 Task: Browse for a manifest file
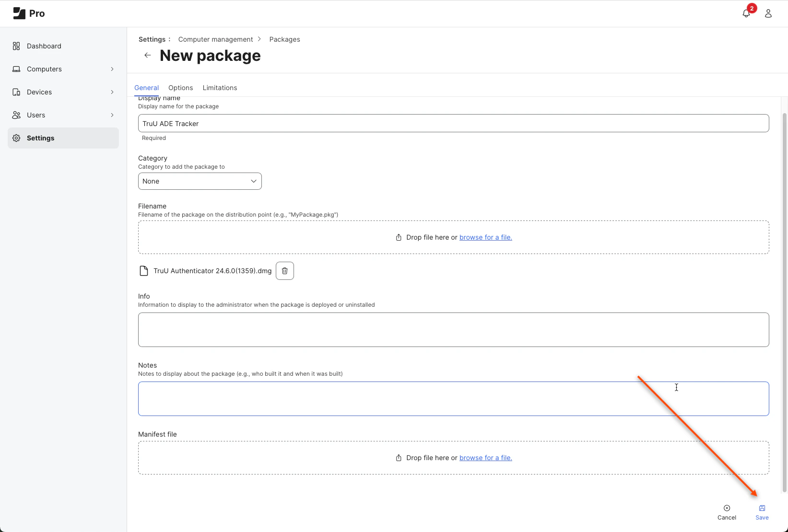click(x=486, y=458)
